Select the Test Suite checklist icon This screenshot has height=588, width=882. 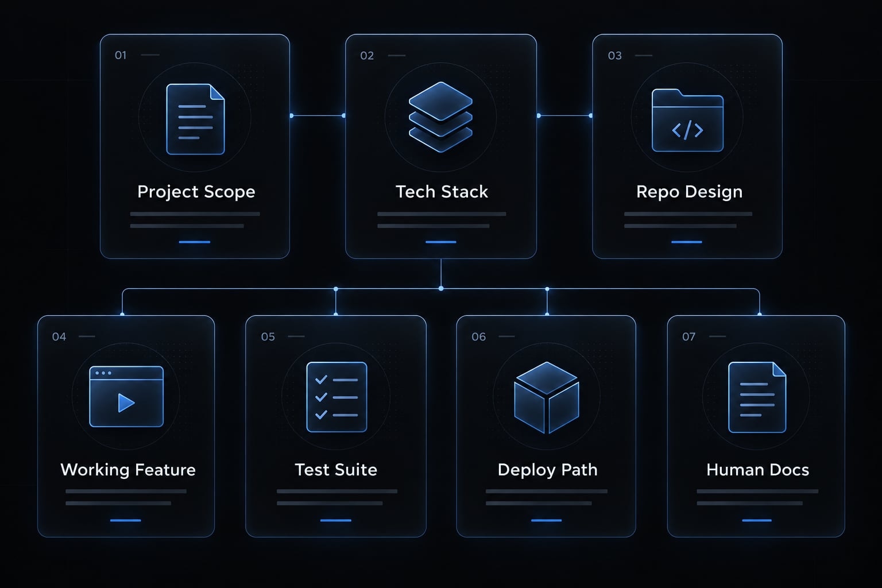(x=336, y=397)
